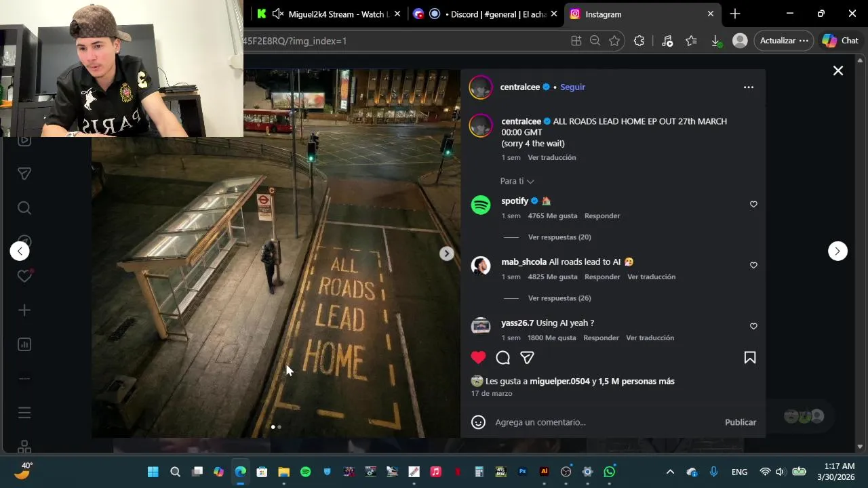The width and height of the screenshot is (868, 488).
Task: Like the post with the red heart
Action: point(478,357)
